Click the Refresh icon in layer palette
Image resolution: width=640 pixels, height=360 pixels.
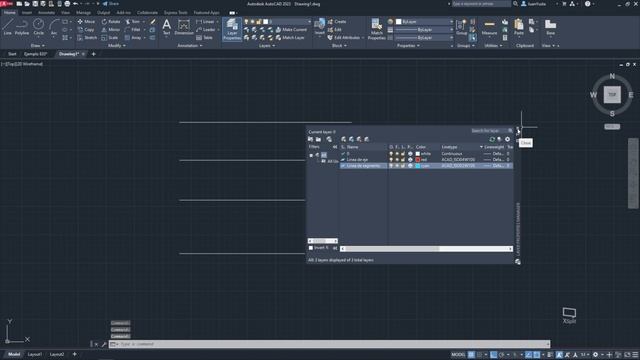tap(492, 139)
